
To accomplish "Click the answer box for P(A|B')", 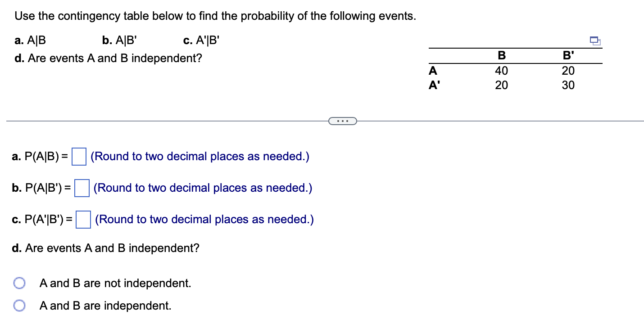I will click(x=82, y=189).
